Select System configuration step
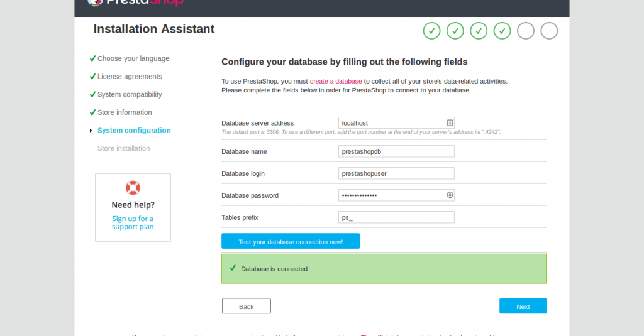644x336 pixels. [134, 131]
